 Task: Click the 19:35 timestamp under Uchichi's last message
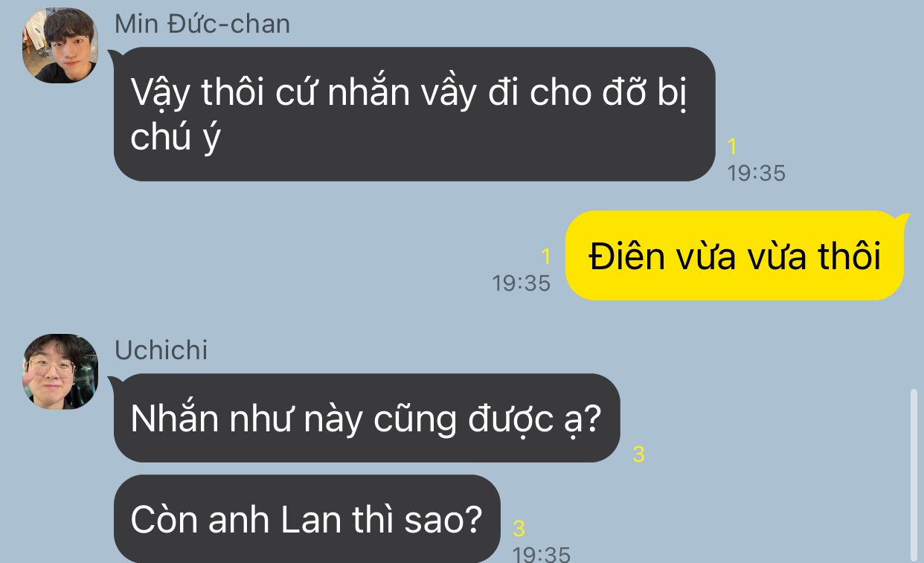pos(542,554)
